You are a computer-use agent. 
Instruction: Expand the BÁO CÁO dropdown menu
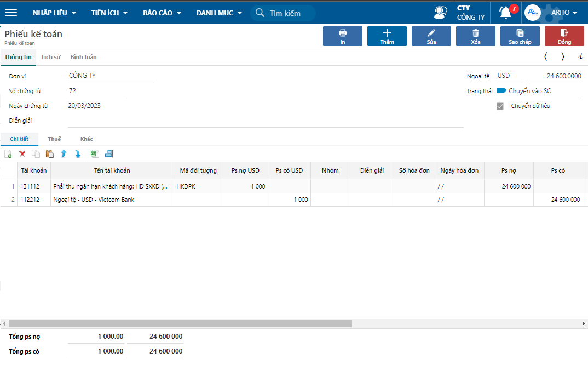pos(162,13)
